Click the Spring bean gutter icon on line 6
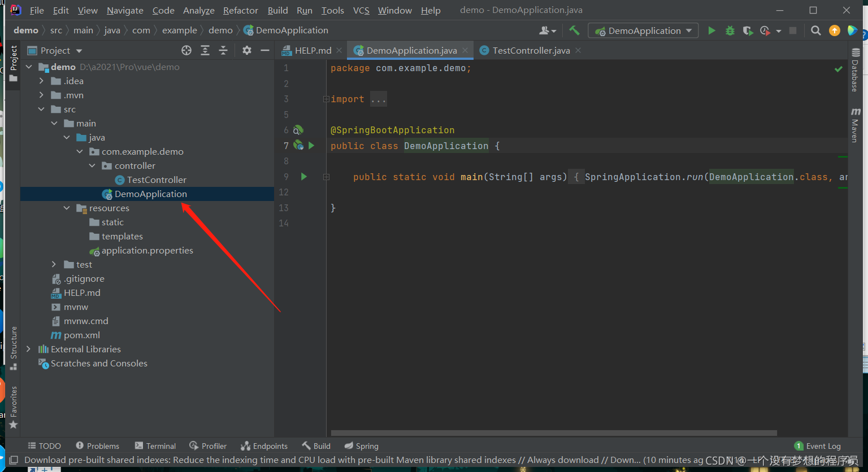The width and height of the screenshot is (868, 472). [x=298, y=130]
